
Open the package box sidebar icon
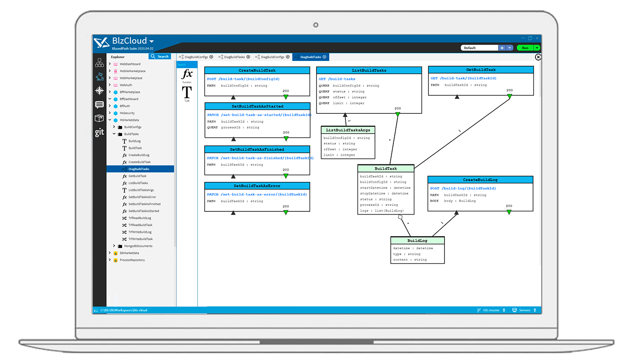click(99, 118)
